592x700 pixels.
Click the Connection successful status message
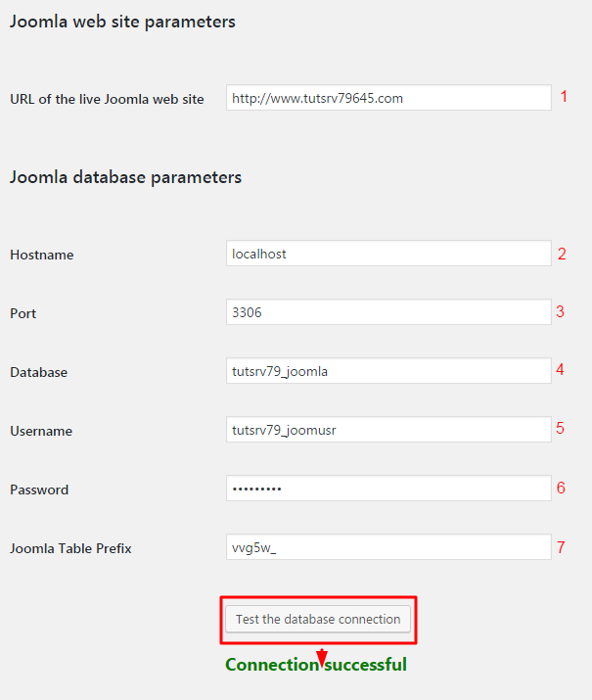pos(316,665)
